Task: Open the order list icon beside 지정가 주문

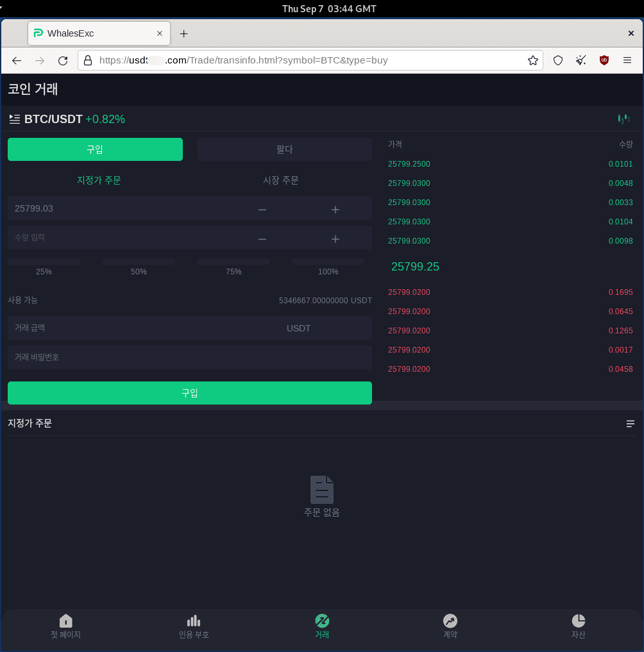Action: coord(631,424)
